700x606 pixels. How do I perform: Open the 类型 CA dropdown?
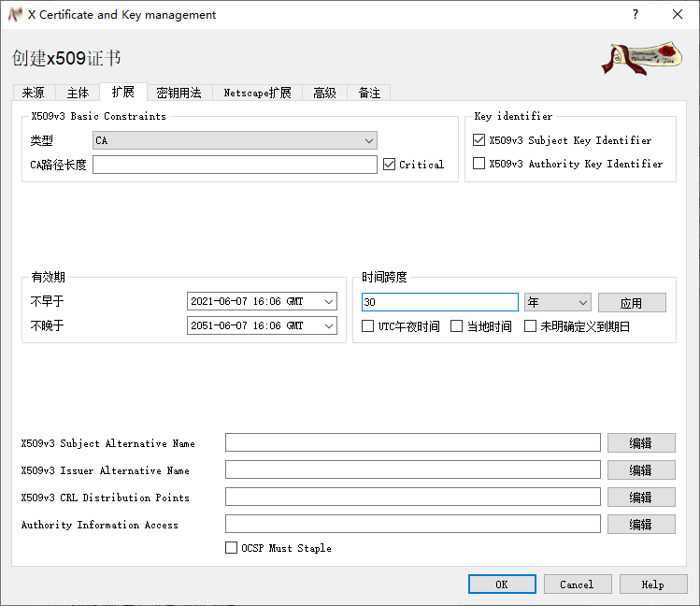pyautogui.click(x=235, y=140)
